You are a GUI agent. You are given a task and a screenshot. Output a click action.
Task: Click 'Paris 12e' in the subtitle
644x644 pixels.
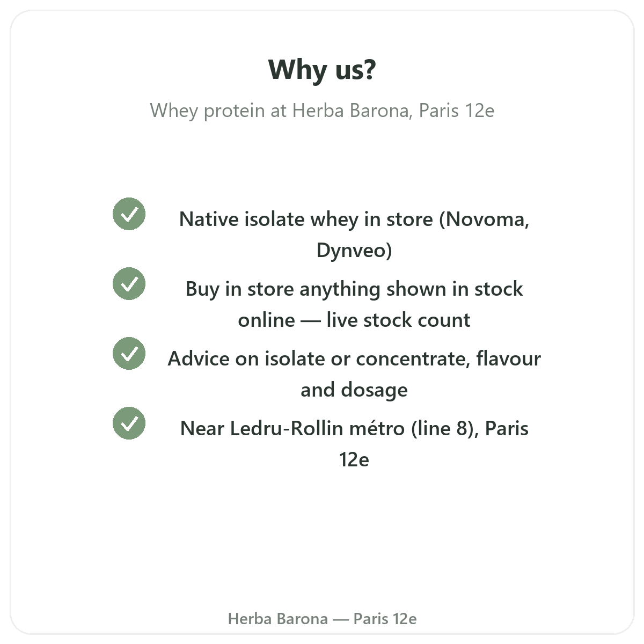click(x=457, y=111)
